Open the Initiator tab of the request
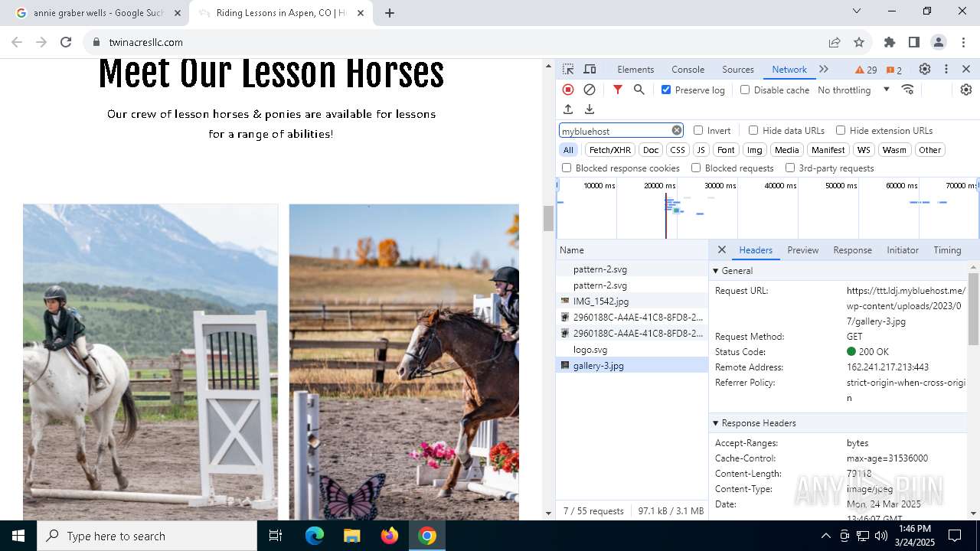The height and width of the screenshot is (551, 980). coord(903,250)
